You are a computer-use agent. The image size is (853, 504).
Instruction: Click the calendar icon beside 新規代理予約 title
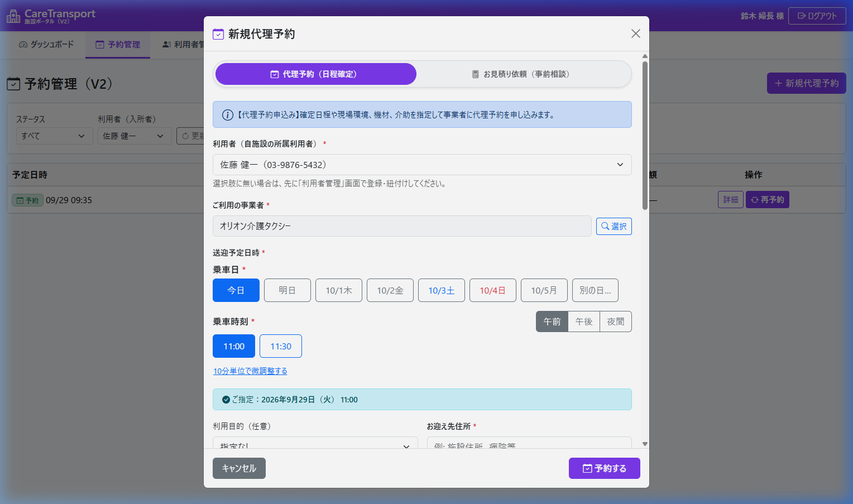(x=218, y=34)
